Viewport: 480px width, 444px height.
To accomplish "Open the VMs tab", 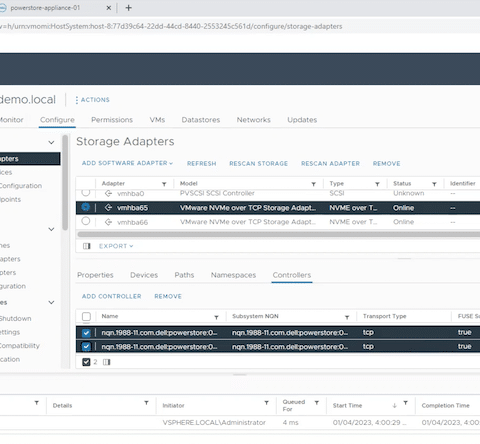I will point(157,120).
